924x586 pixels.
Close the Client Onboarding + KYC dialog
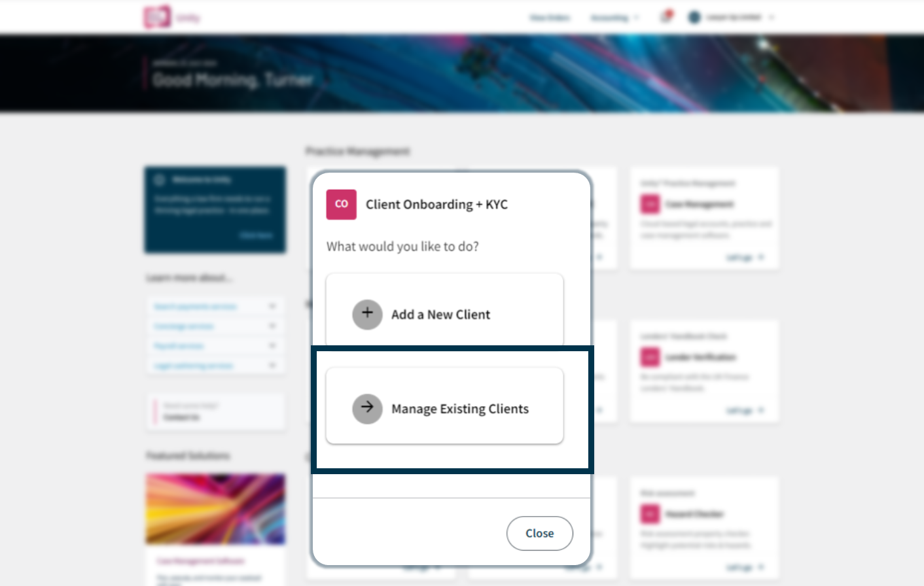tap(540, 534)
